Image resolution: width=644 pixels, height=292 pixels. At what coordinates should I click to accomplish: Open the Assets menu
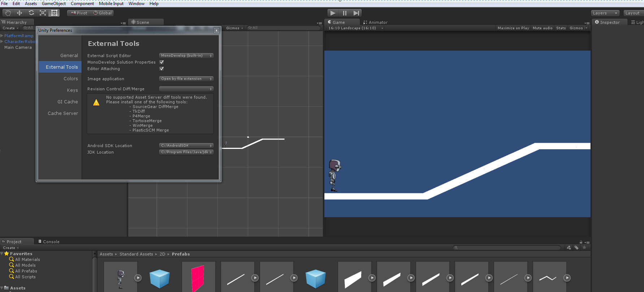click(x=31, y=4)
